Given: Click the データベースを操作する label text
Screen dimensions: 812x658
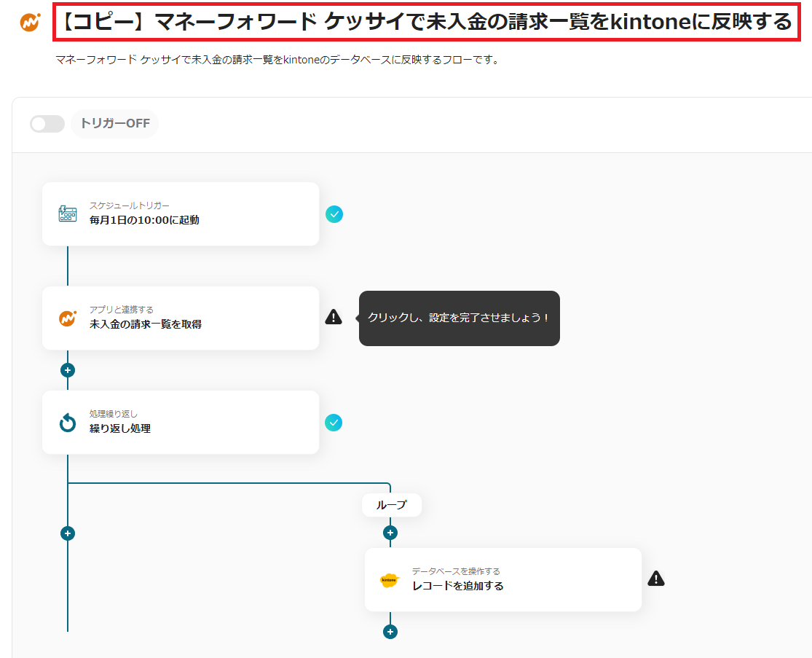Looking at the screenshot, I should click(456, 571).
